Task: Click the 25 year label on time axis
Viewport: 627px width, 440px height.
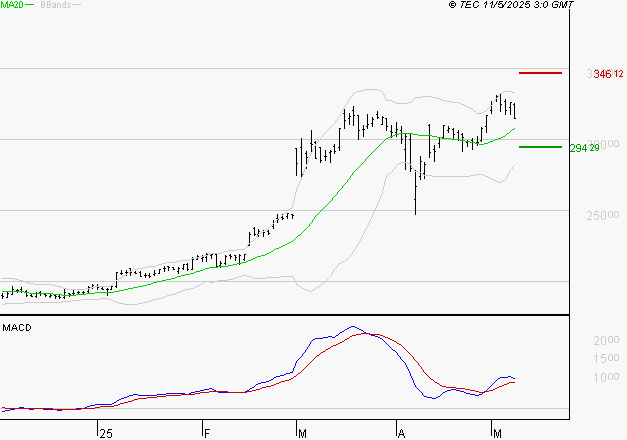Action: [106, 434]
